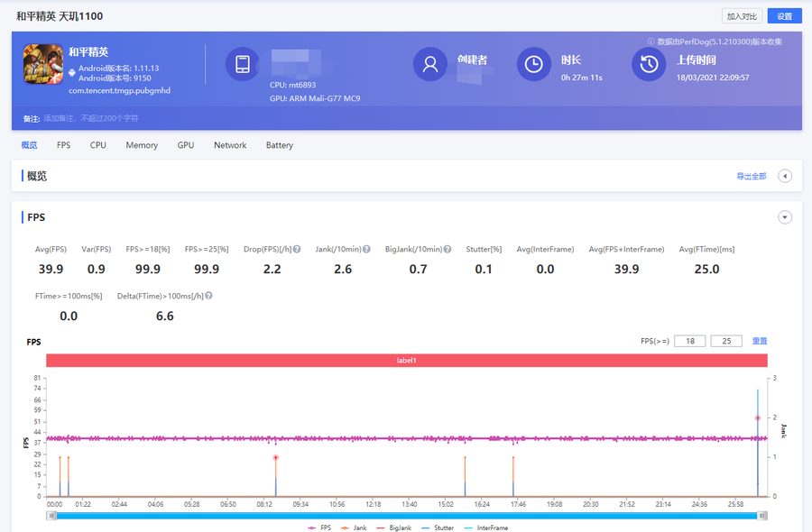Click the upload time history icon

click(649, 64)
